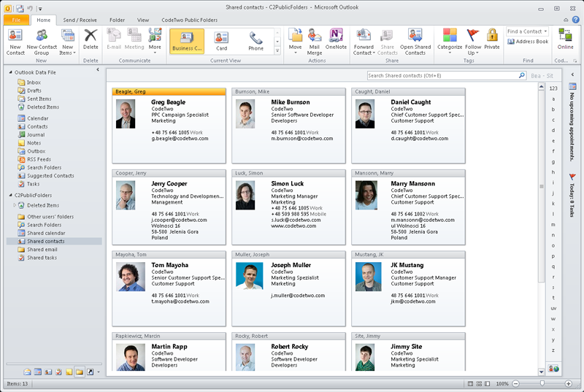Open the Move menu
Screen dimensions: 584x392
[295, 41]
